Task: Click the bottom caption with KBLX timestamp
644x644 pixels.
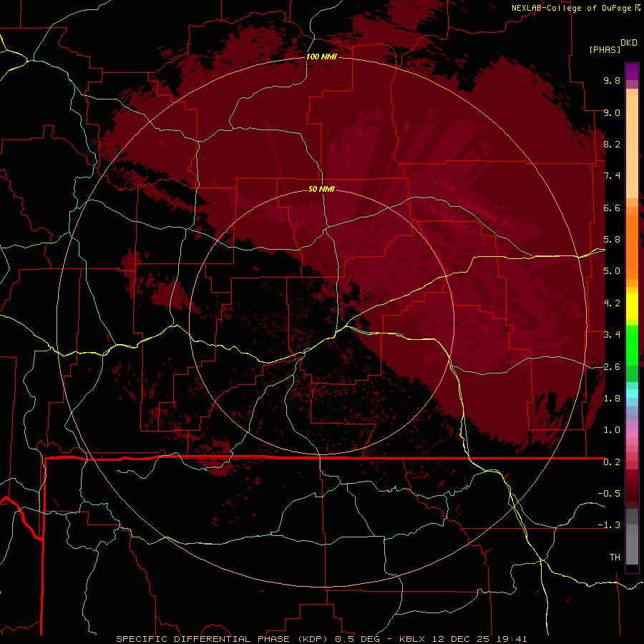Action: [x=321, y=639]
